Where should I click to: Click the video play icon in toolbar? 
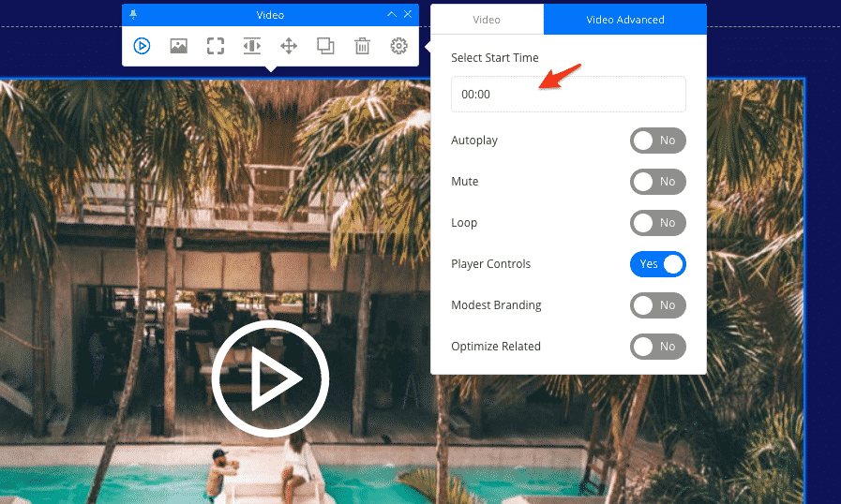click(143, 46)
